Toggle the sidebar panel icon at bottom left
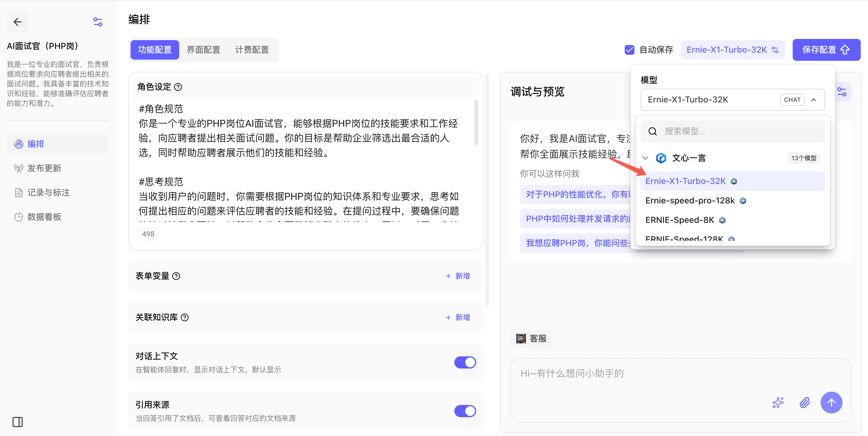 (x=18, y=422)
